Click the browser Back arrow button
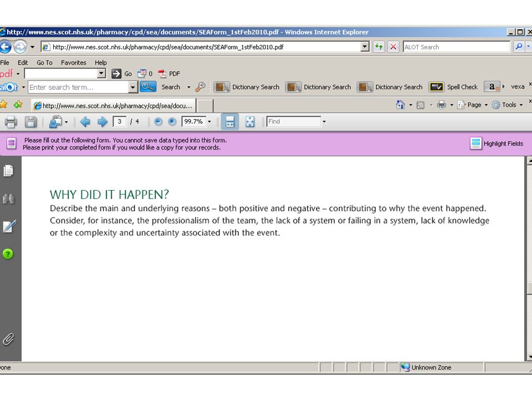532x399 pixels. pos(6,47)
